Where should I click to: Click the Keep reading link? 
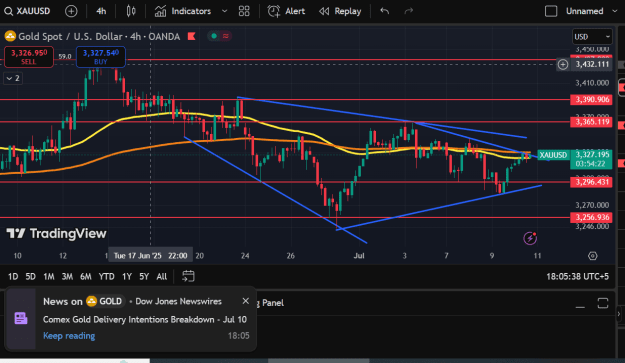coord(69,336)
